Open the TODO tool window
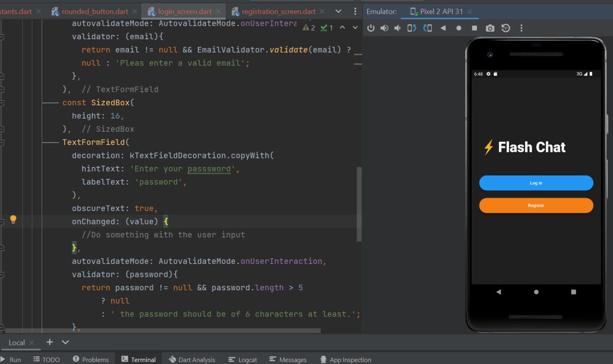This screenshot has width=613, height=364. point(46,359)
